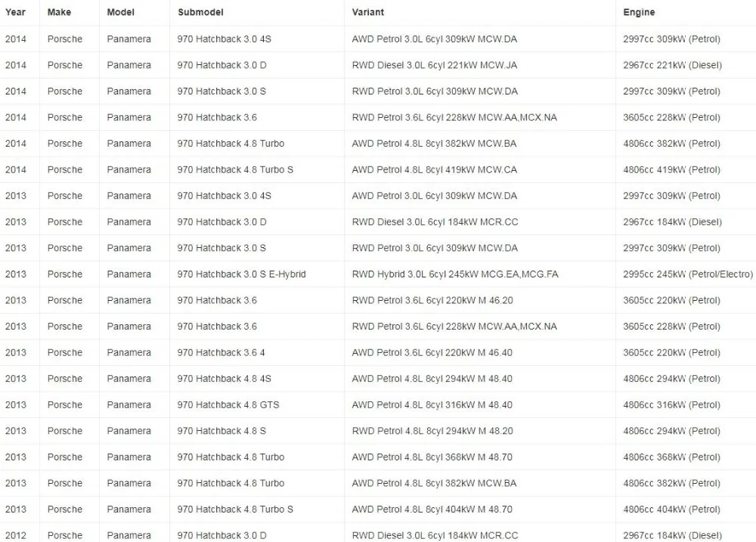756x542 pixels.
Task: Click 'RWD Hybrid 3.0L 6cyl 245kW MCG.EA,MCG.FA' variant
Action: pyautogui.click(x=455, y=274)
